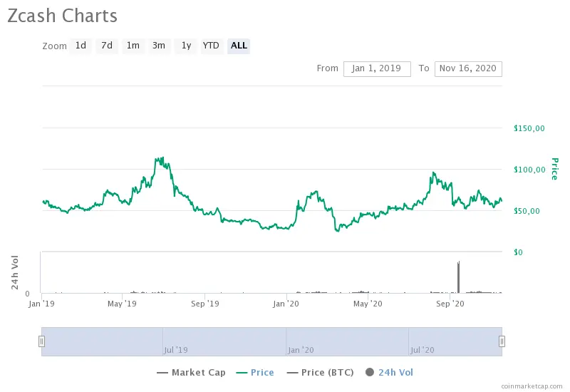Edit the From date field Jan 1, 2019
Screen dimensions: 570x392
click(377, 68)
